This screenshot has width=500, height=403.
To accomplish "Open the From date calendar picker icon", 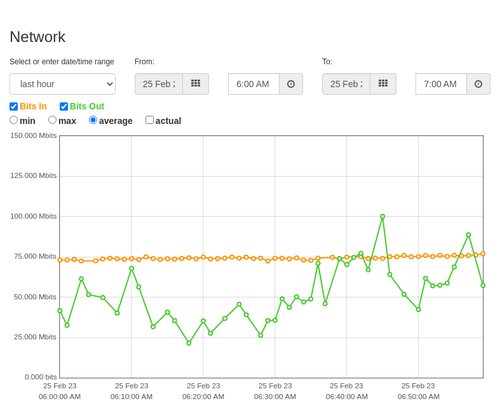I will pyautogui.click(x=196, y=84).
